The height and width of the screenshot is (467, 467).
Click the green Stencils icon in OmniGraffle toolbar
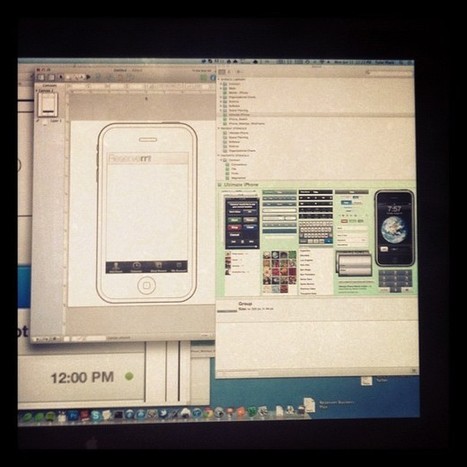(x=204, y=78)
